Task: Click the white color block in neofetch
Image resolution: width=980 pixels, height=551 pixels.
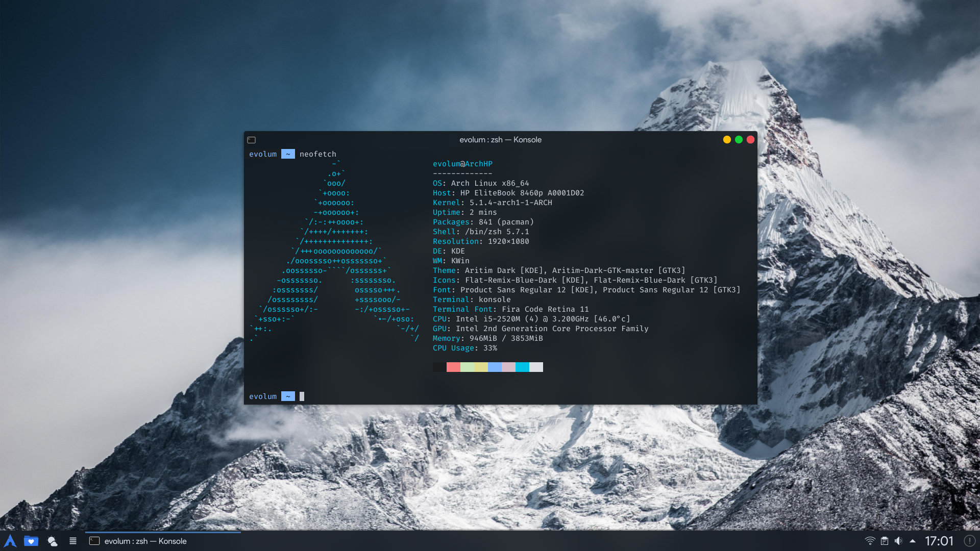Action: (536, 367)
